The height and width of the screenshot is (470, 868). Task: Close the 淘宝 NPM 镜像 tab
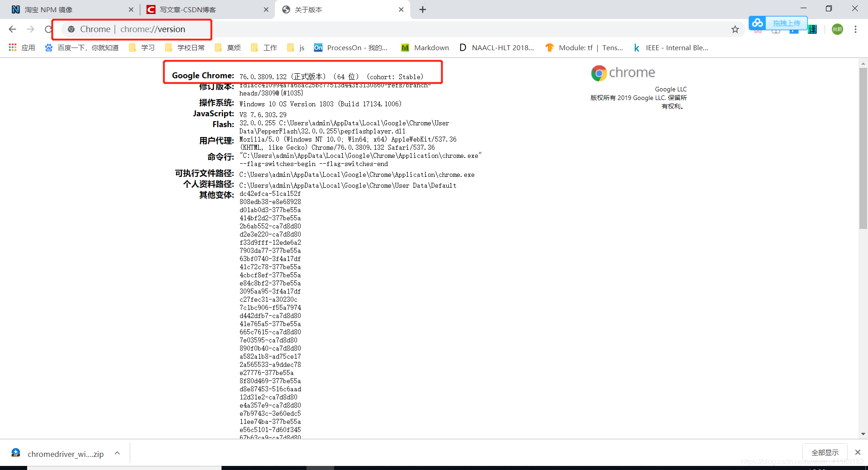click(131, 9)
